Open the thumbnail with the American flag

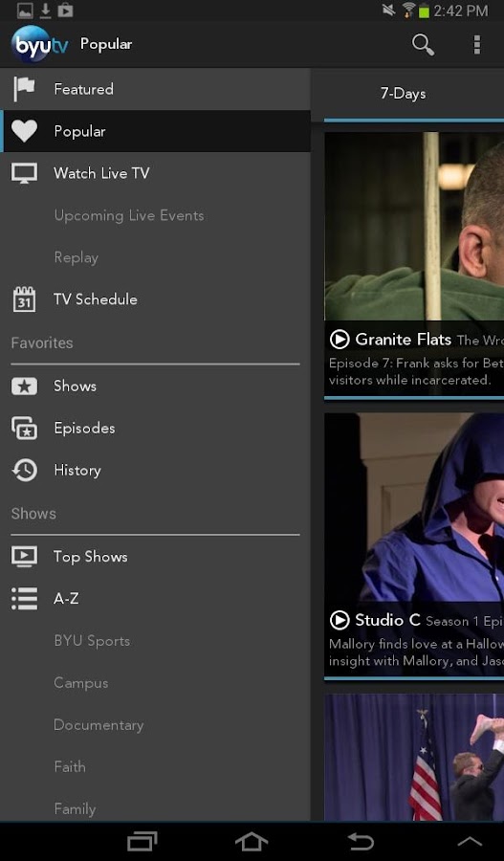tap(414, 758)
